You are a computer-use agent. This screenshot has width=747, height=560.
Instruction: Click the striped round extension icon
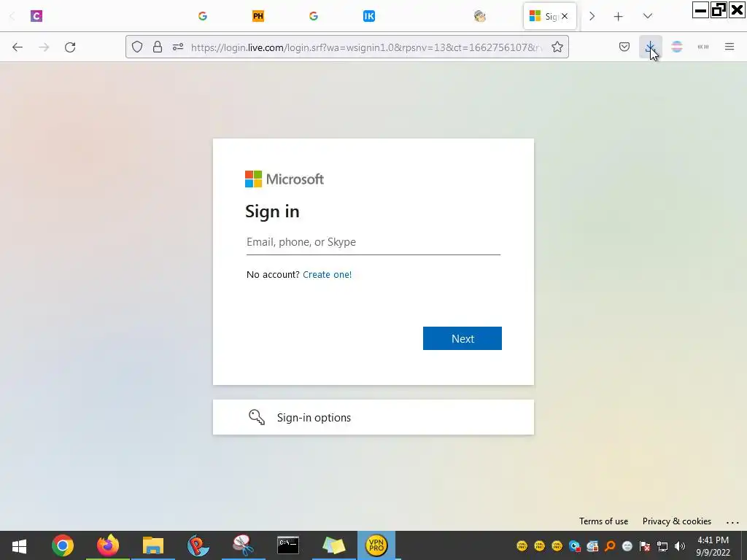[676, 47]
